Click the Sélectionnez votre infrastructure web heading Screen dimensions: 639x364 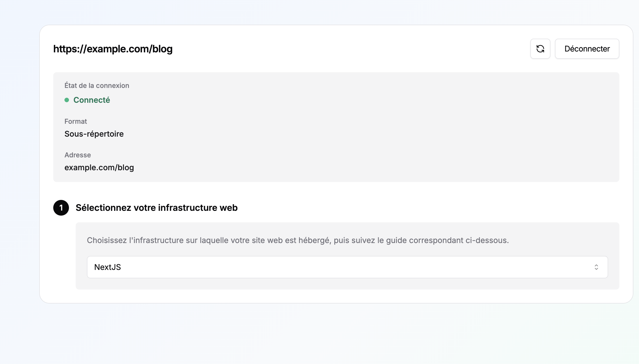(x=157, y=208)
